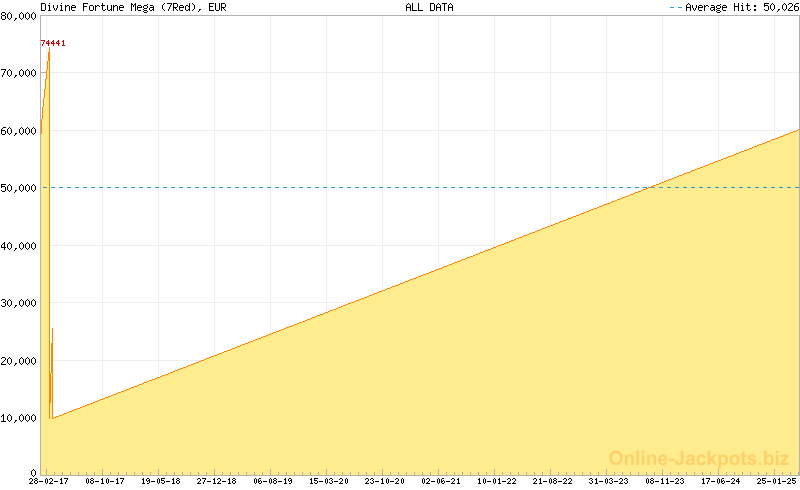Select the 21-08-22 date on x-axis
Viewport: 800px width, 490px height.
(553, 481)
